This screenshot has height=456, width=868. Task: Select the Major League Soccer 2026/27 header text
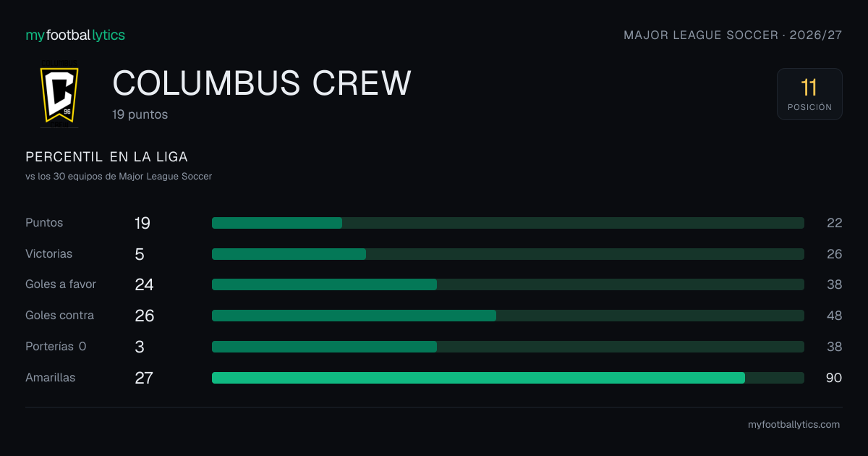733,35
